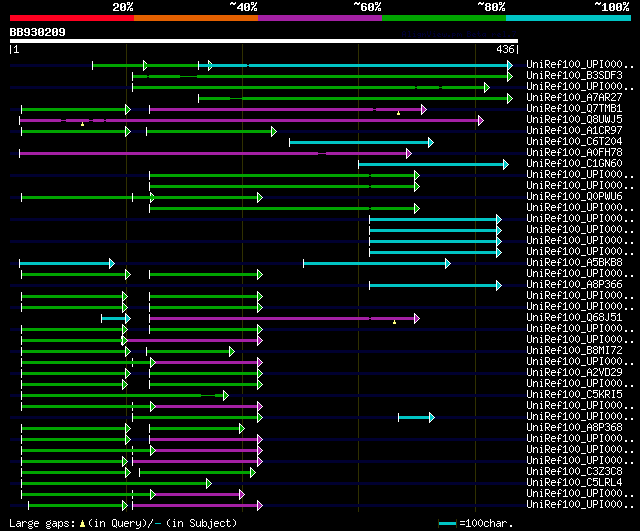Open hit UniRef100_C1GN60
This screenshot has width=640, height=531.
[574, 164]
